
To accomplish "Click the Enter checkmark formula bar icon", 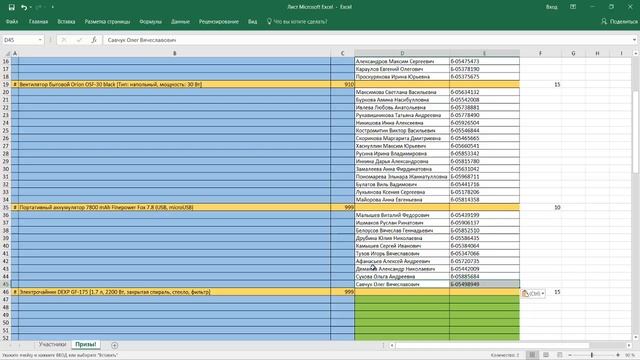I will (x=79, y=40).
